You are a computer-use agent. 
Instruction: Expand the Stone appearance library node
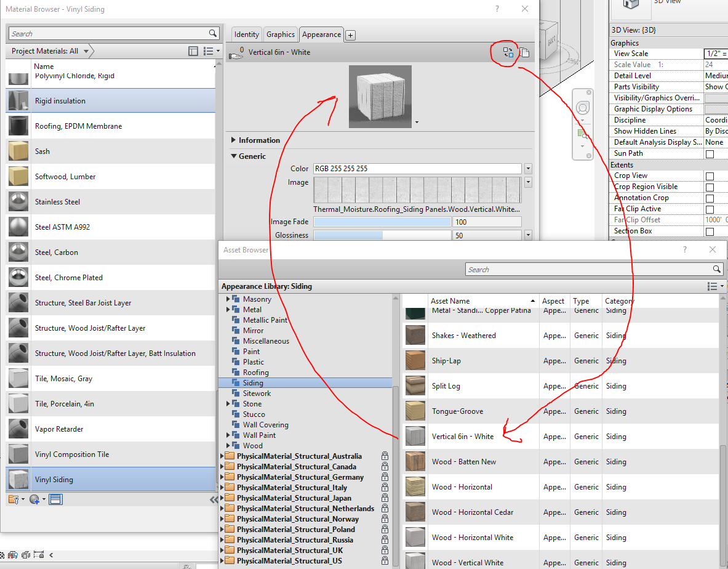click(228, 404)
